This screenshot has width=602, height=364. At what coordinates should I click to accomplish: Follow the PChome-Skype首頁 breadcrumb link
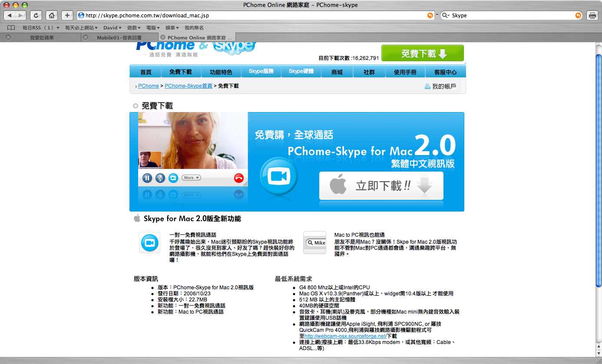189,86
